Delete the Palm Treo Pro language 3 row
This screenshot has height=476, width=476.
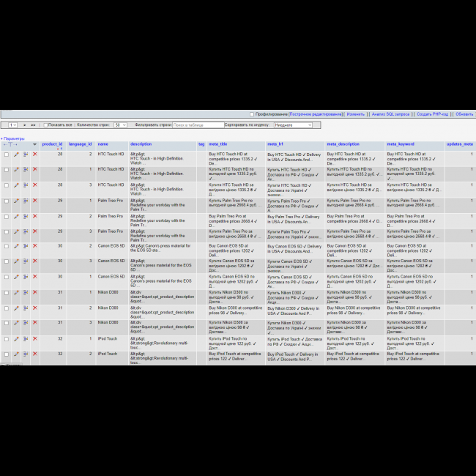click(34, 231)
